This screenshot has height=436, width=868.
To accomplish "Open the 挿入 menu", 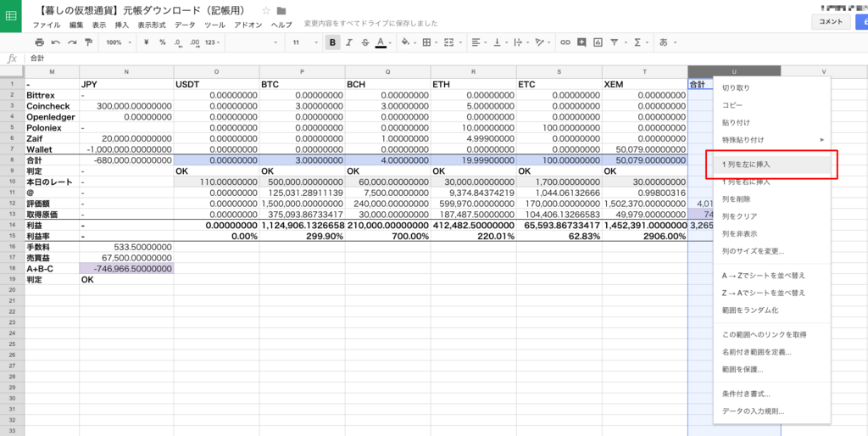I will point(122,25).
